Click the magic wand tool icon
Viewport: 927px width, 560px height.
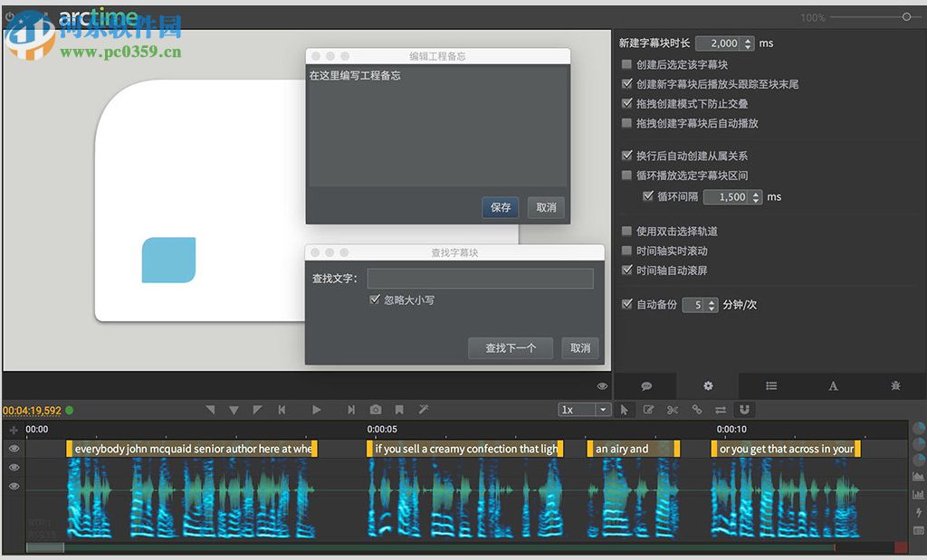[x=422, y=409]
